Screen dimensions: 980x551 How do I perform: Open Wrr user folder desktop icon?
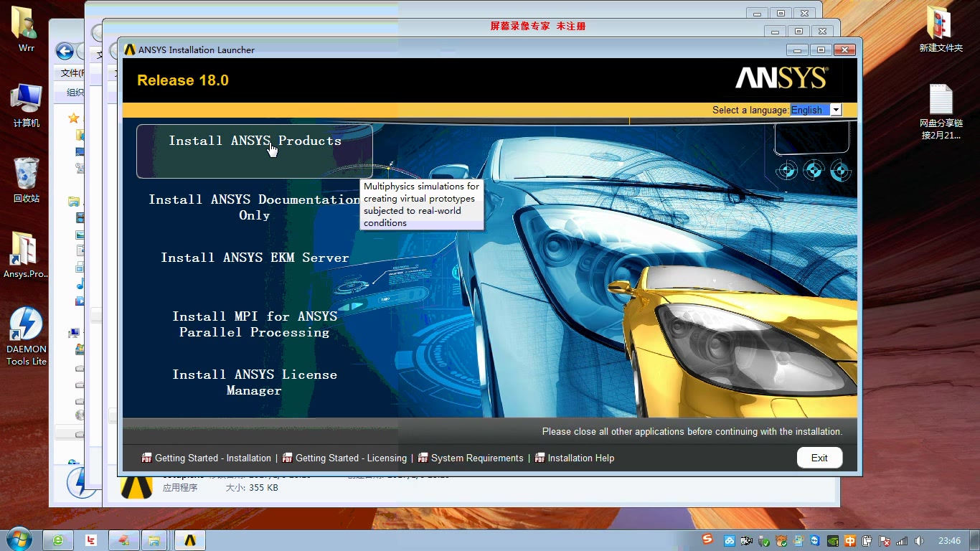(27, 30)
